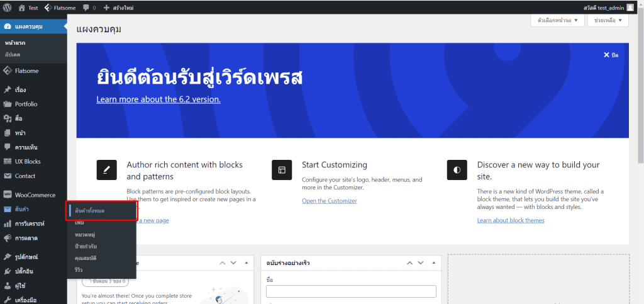Click the Portfolio folder icon
644x304 pixels.
coord(8,104)
